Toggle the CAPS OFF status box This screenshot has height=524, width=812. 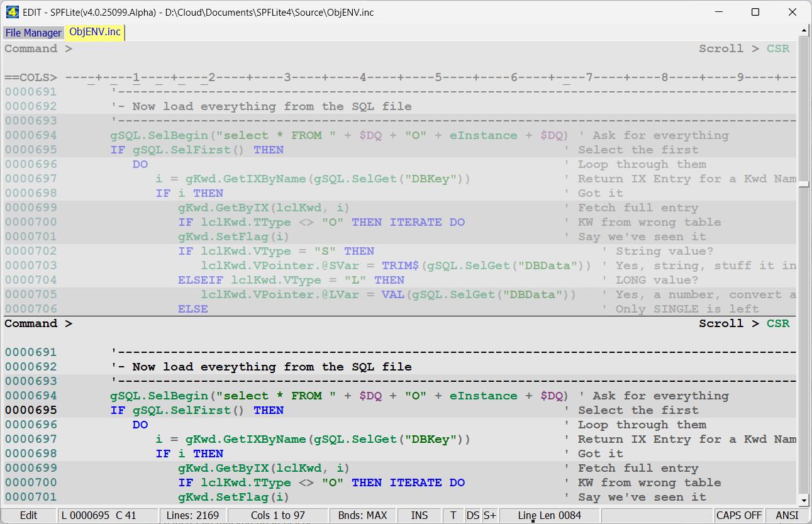click(x=739, y=515)
